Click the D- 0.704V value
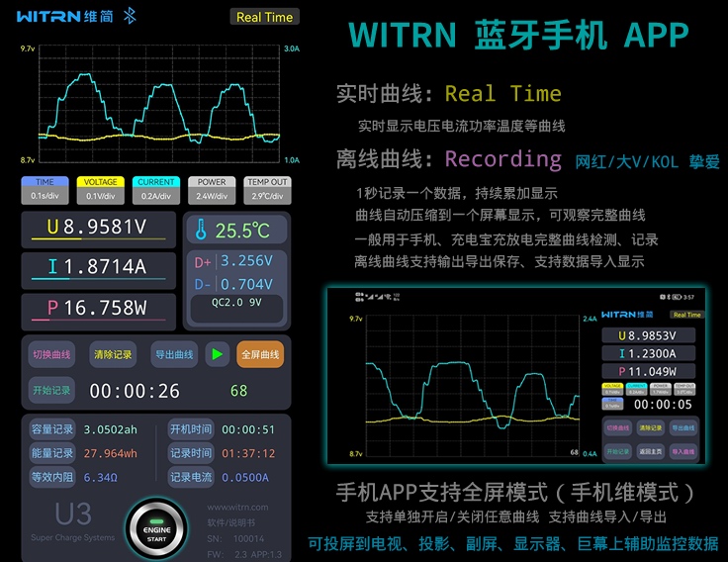This screenshot has width=728, height=562. click(x=246, y=284)
